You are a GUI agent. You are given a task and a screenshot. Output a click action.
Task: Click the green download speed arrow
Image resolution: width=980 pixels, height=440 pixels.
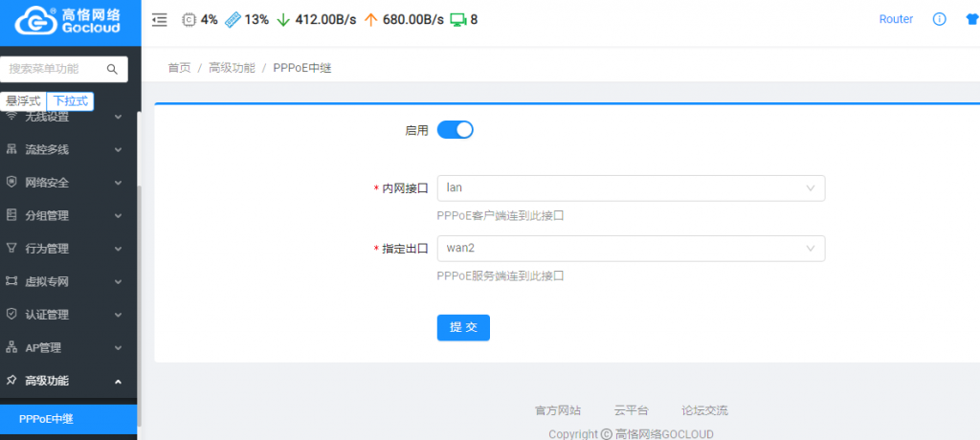(x=282, y=19)
